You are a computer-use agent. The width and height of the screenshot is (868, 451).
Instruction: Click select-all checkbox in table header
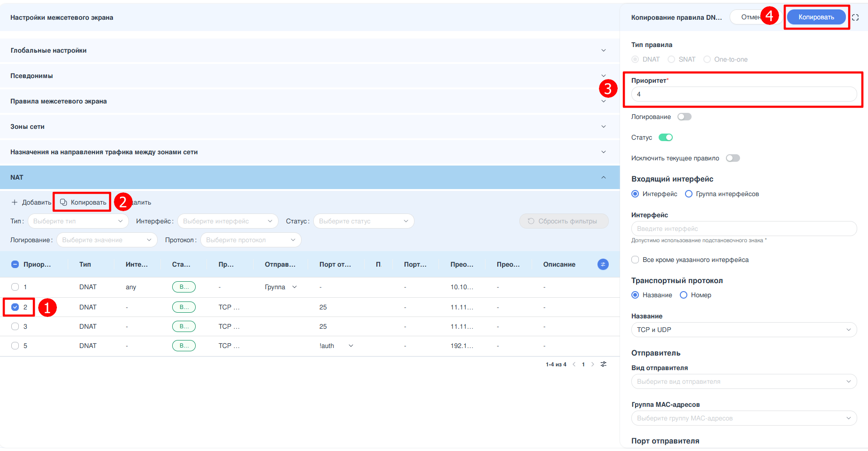tap(15, 264)
